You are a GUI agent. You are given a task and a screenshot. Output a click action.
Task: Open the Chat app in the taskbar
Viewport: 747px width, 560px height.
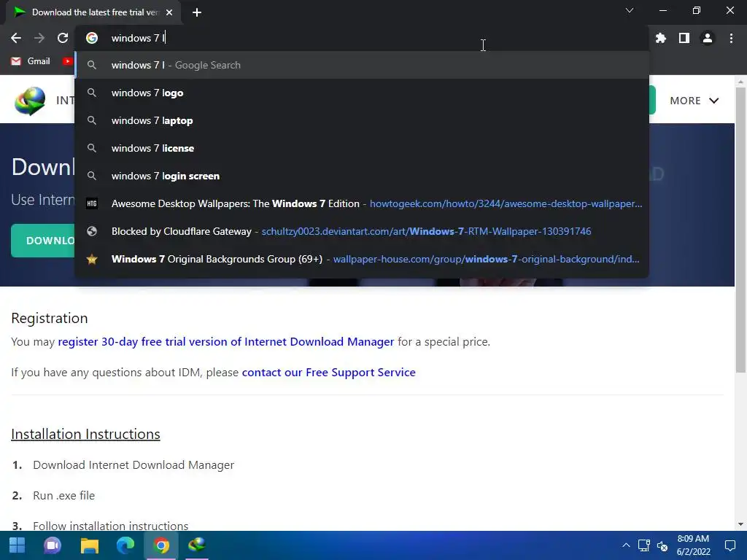point(53,545)
